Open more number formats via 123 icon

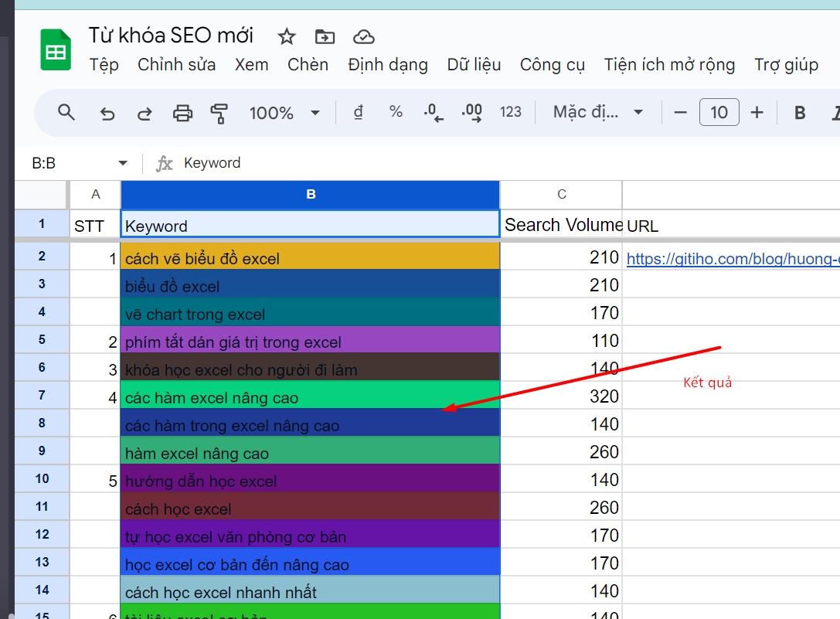click(x=511, y=113)
